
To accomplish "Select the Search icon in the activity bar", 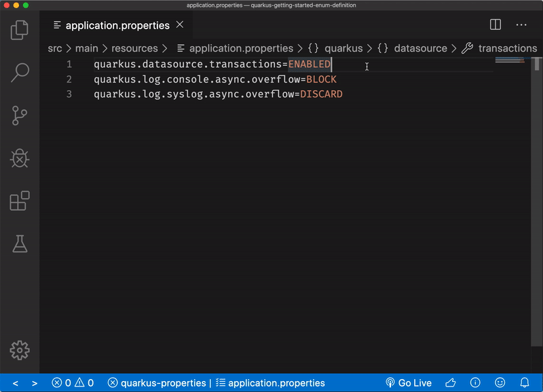I will [19, 72].
